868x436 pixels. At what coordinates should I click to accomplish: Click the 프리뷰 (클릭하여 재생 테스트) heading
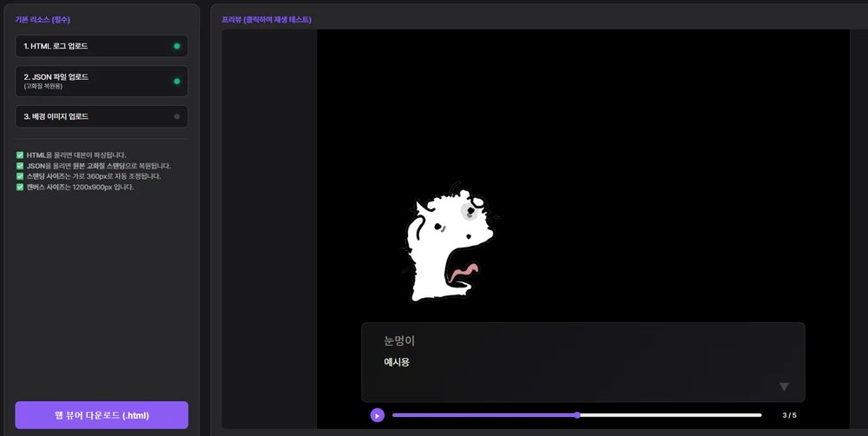coord(266,19)
